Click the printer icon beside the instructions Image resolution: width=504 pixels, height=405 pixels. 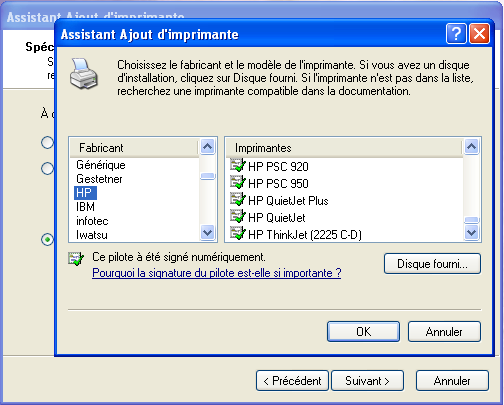click(x=84, y=74)
